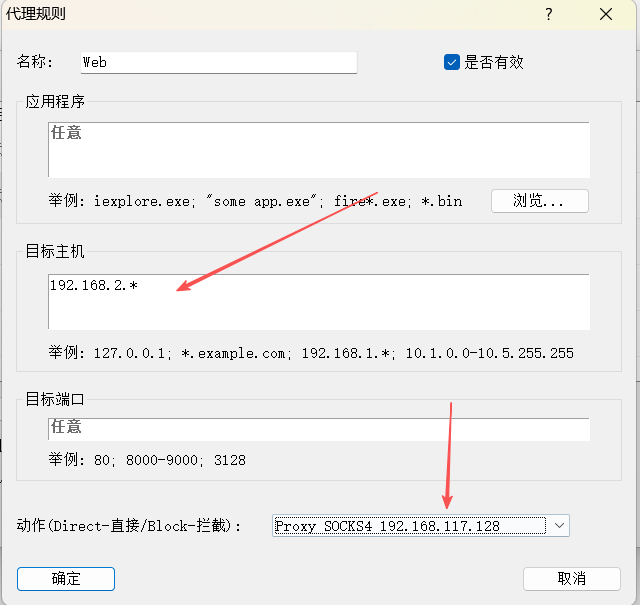
Task: Click the 确定 button
Action: pyautogui.click(x=66, y=579)
